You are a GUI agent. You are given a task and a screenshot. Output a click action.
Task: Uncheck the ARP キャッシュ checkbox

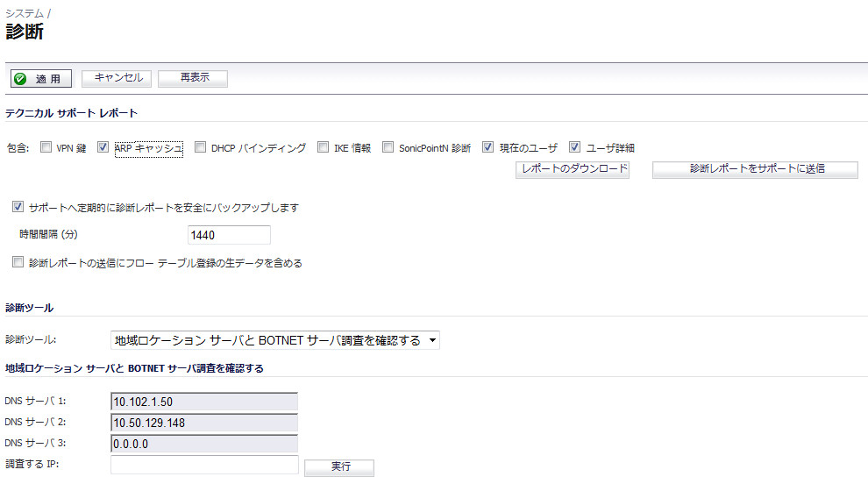(x=103, y=147)
